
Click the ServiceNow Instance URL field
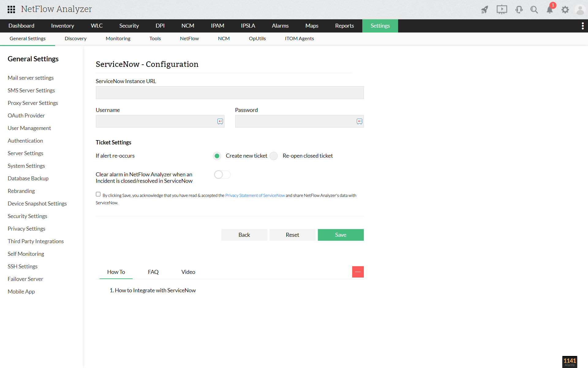coord(230,92)
